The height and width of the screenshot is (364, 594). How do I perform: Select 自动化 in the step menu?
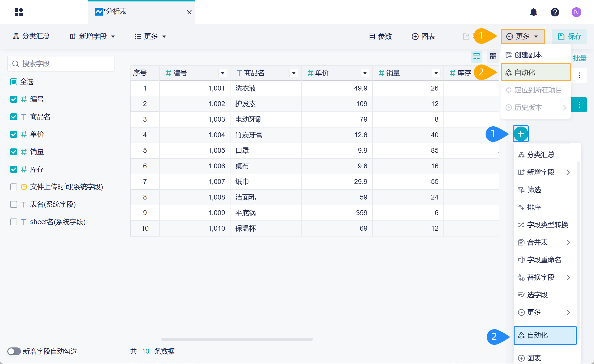(x=545, y=335)
